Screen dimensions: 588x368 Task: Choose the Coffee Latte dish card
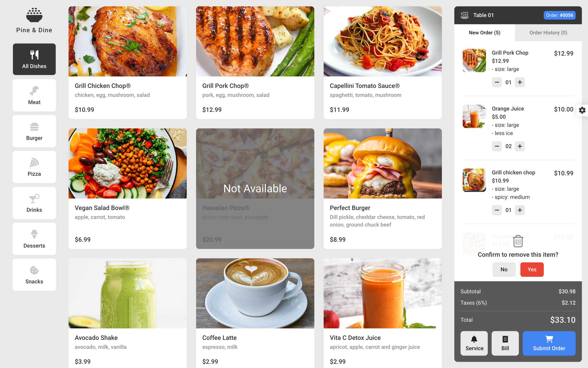pyautogui.click(x=255, y=313)
